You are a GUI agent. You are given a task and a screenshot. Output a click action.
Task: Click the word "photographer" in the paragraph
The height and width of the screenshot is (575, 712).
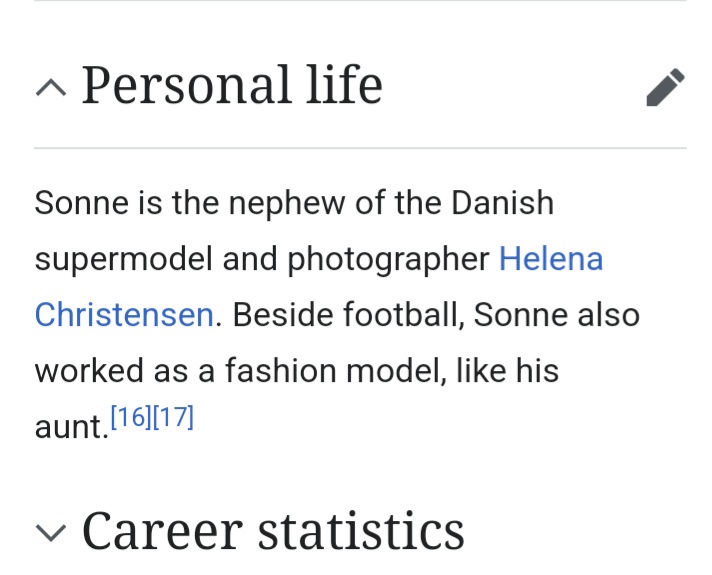(x=389, y=260)
